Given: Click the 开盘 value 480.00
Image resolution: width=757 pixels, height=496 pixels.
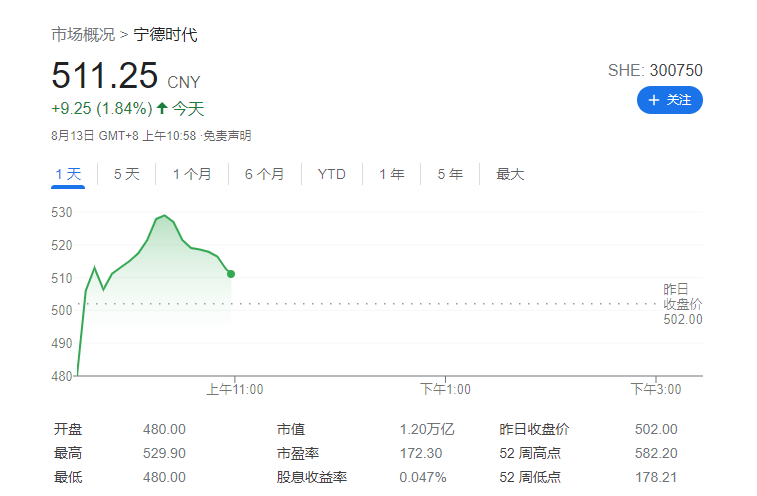Looking at the screenshot, I should point(164,429).
